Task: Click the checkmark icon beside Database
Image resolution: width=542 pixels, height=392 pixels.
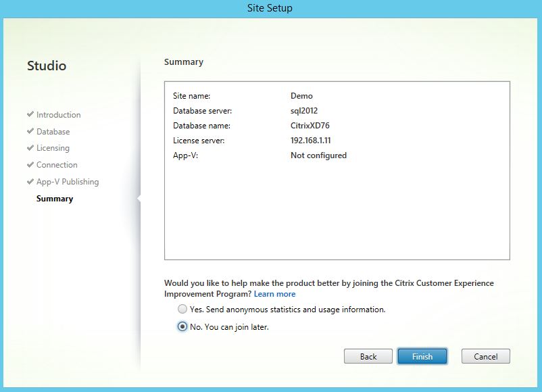Action: click(x=30, y=132)
